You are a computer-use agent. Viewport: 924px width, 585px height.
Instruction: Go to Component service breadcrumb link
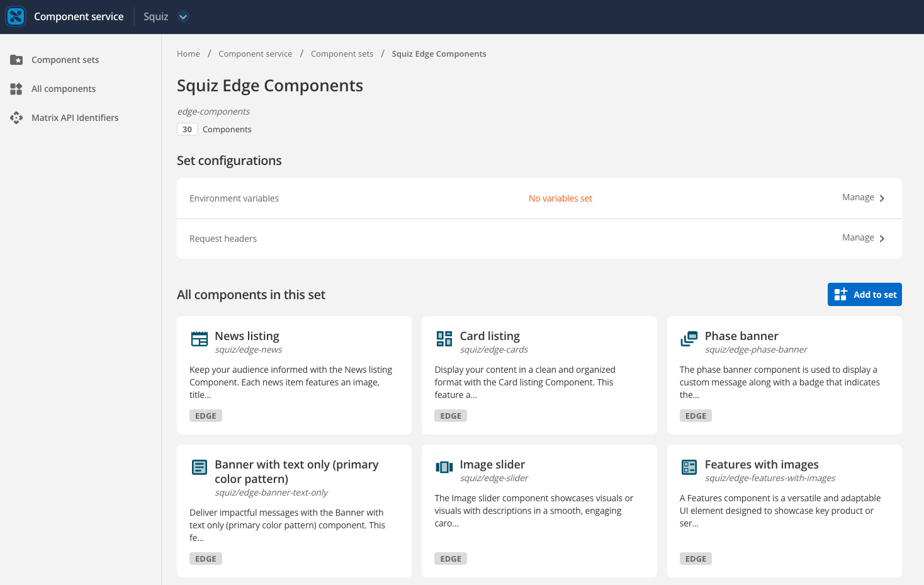(255, 54)
